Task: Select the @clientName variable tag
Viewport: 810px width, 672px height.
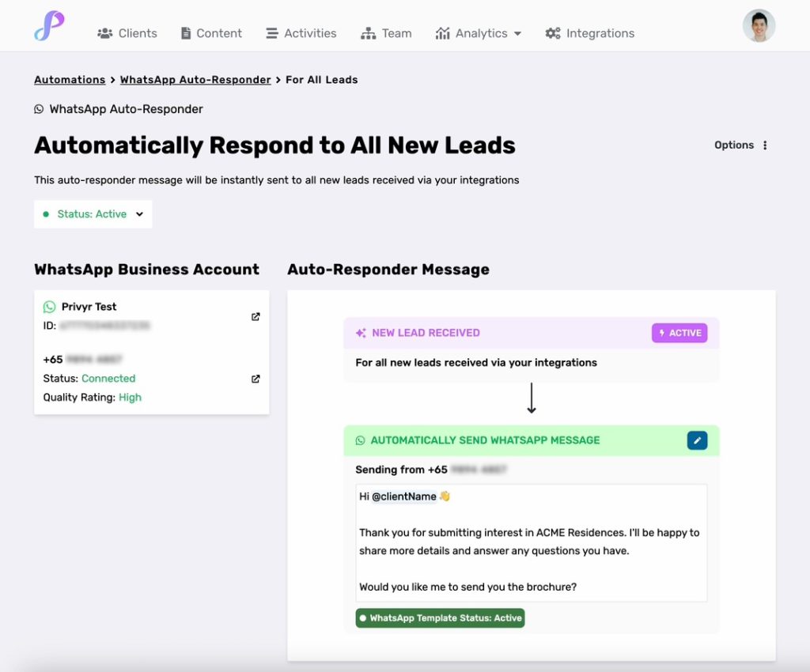Action: [404, 496]
